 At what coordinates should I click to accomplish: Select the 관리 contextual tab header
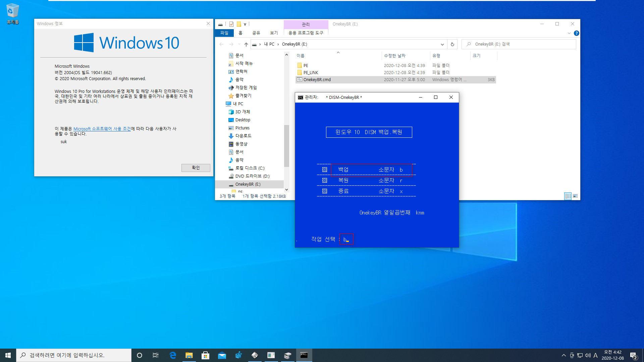(306, 24)
